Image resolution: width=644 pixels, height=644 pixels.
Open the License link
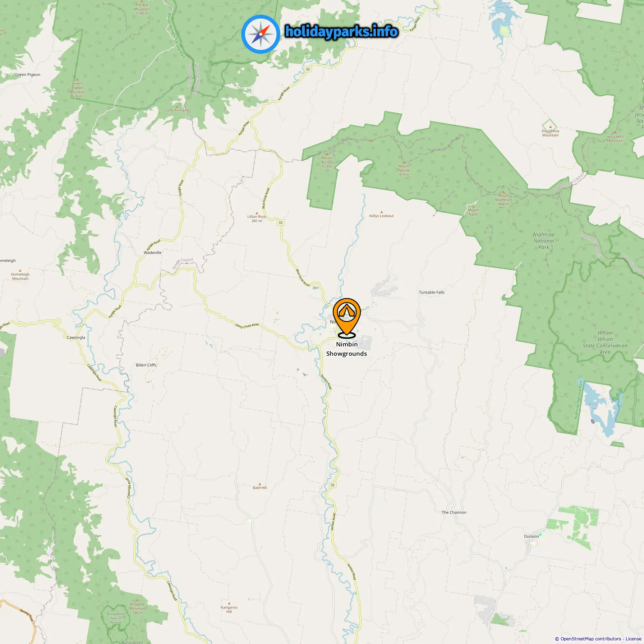pyautogui.click(x=633, y=639)
